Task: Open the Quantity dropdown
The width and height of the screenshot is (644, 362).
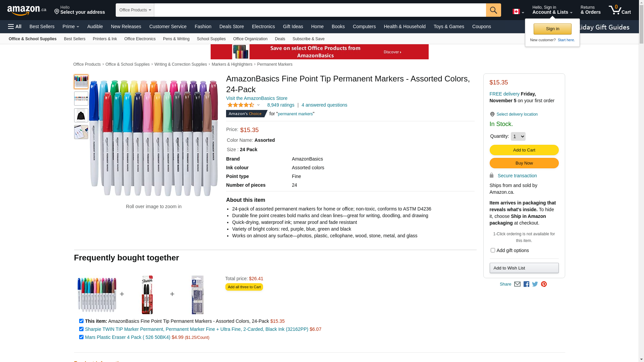Action: pos(518,136)
